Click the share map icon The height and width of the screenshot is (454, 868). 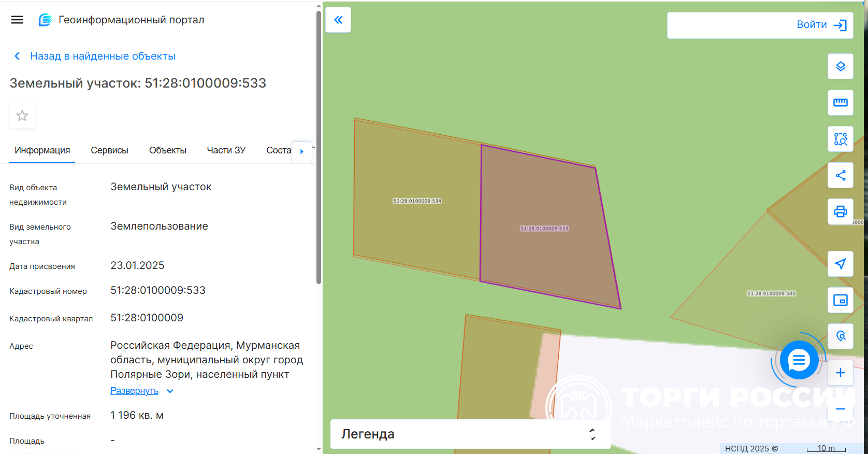[x=840, y=175]
